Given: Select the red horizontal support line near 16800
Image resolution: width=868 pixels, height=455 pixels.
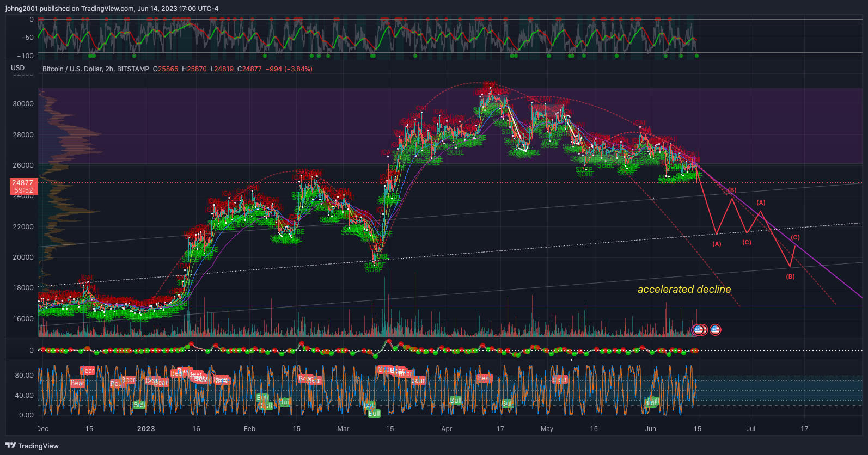Looking at the screenshot, I should pyautogui.click(x=450, y=306).
